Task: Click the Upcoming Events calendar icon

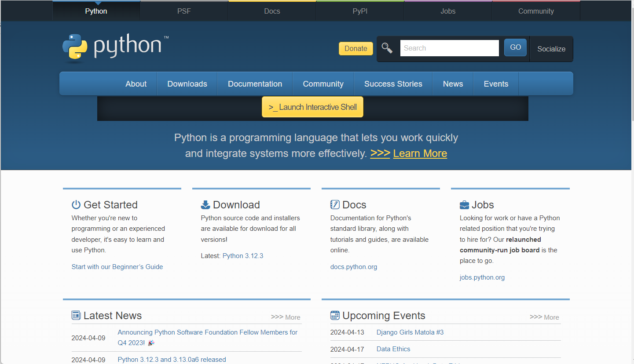Action: [x=335, y=315]
